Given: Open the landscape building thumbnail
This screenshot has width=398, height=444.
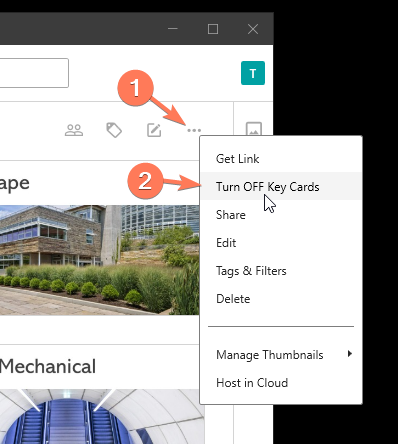Looking at the screenshot, I should tap(100, 260).
